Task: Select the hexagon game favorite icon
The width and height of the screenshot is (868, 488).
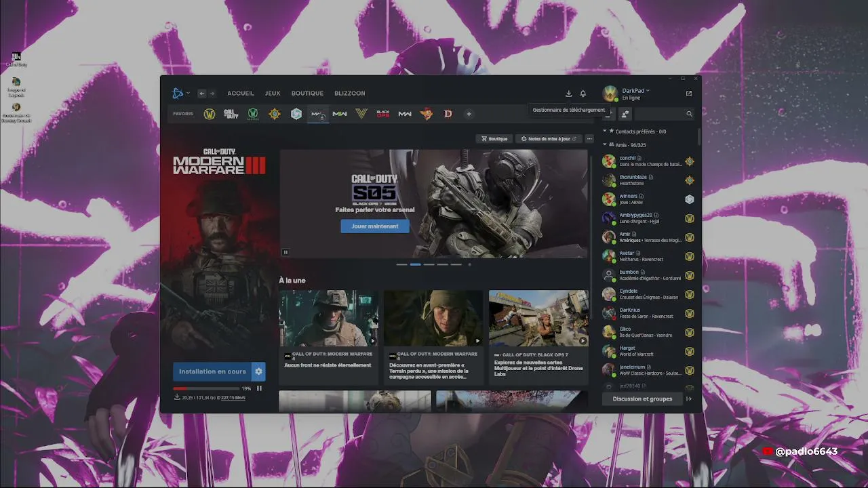Action: 296,114
